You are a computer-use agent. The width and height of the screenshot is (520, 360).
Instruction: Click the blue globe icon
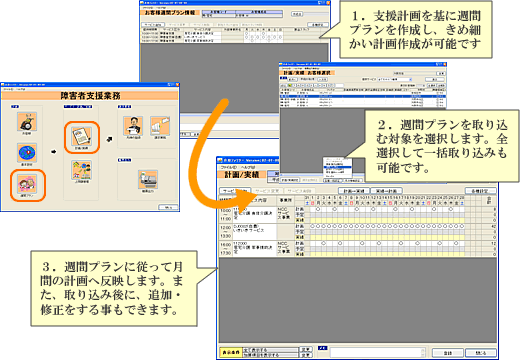pos(27,153)
